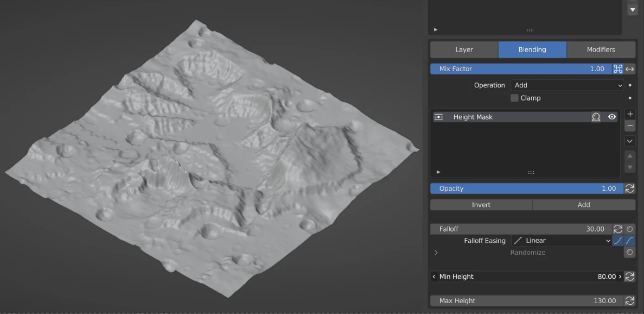The image size is (644, 314).
Task: Click the refresh icon beside Opacity
Action: click(630, 189)
